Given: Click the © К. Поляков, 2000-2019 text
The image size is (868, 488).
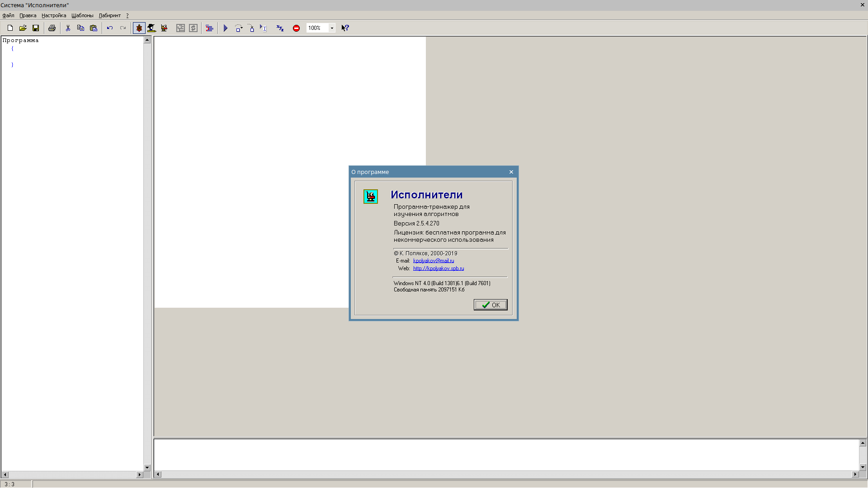Looking at the screenshot, I should click(x=425, y=253).
